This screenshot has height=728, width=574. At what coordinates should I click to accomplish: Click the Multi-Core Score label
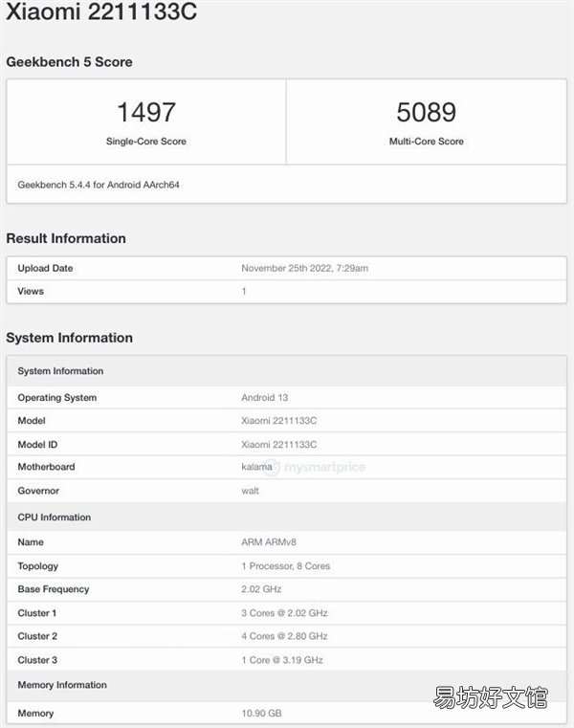click(x=427, y=142)
